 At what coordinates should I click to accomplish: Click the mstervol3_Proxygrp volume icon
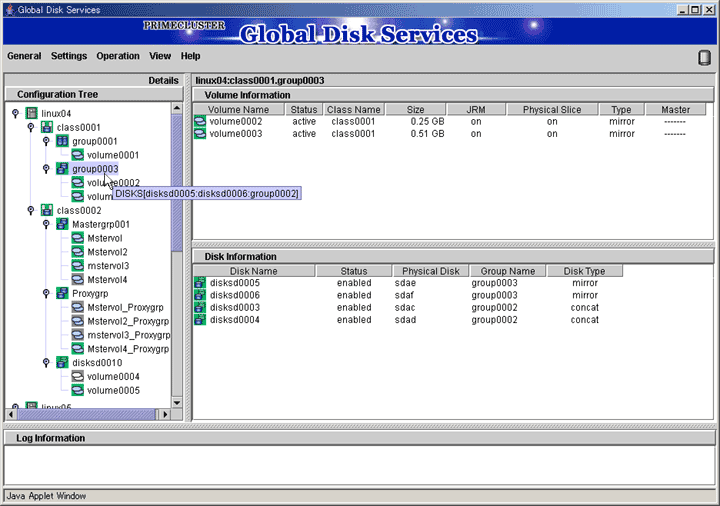coord(78,335)
